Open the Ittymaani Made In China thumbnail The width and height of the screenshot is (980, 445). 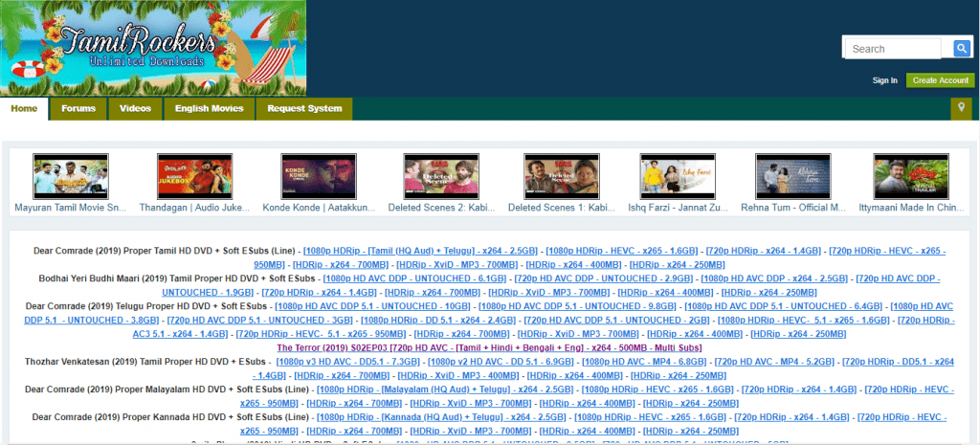pos(912,176)
